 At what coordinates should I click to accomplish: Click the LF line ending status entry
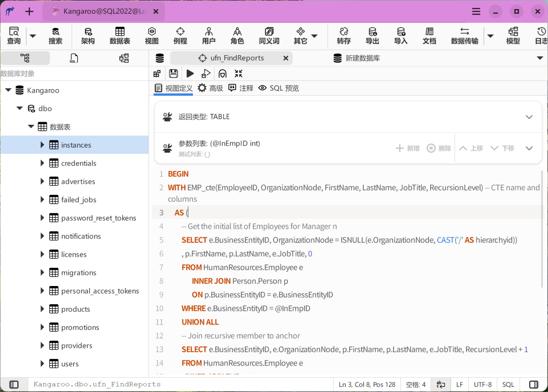459,384
